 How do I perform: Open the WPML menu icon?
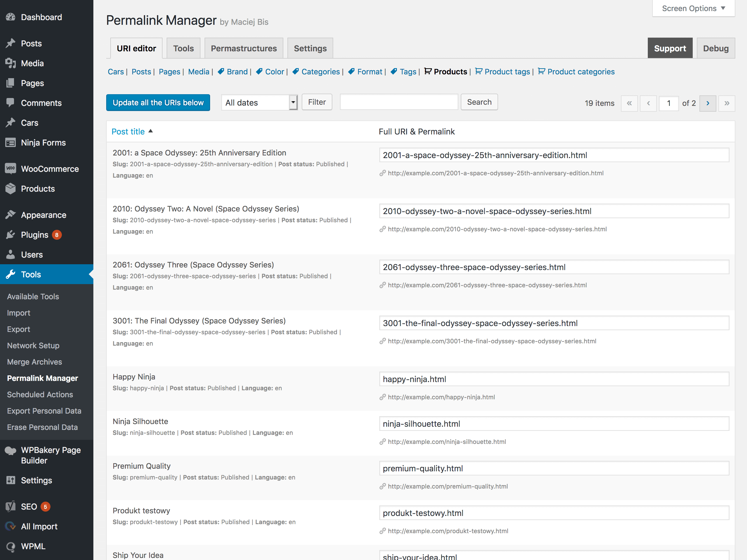click(11, 546)
